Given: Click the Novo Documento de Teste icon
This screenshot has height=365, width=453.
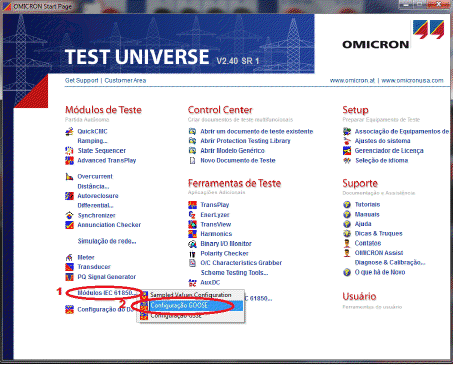Looking at the screenshot, I should pos(192,161).
